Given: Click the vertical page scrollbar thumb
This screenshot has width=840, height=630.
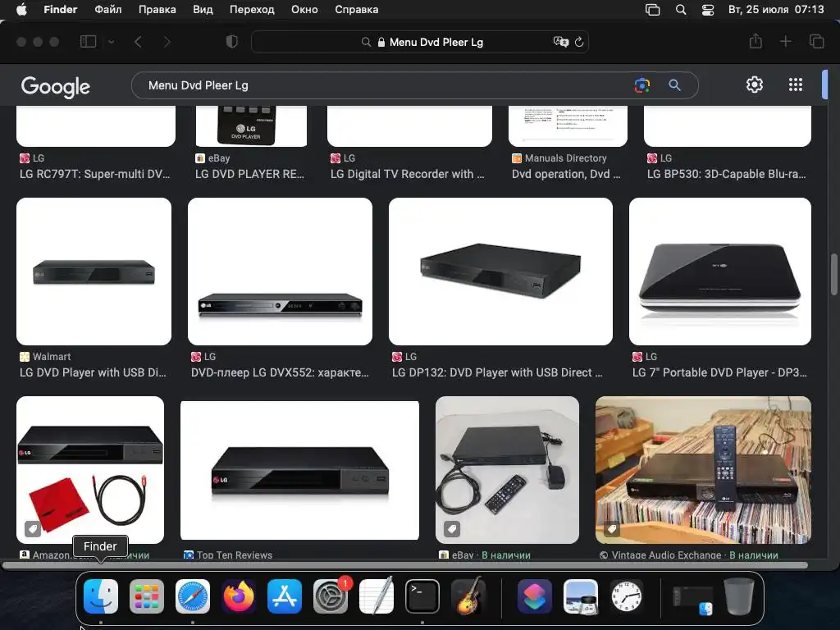Looking at the screenshot, I should coord(833,274).
